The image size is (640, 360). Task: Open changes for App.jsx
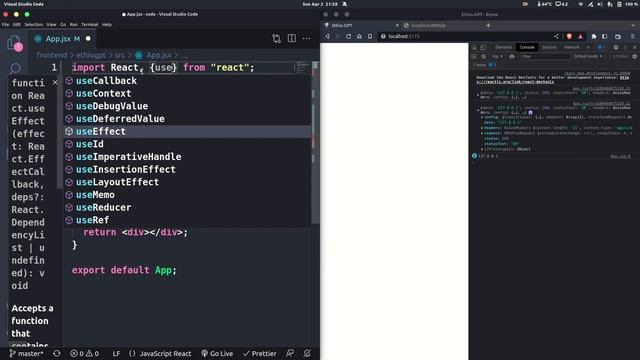(x=276, y=39)
